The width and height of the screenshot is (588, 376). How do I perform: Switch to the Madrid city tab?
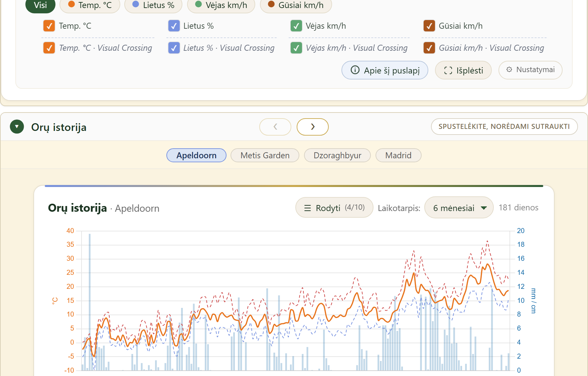coord(398,155)
